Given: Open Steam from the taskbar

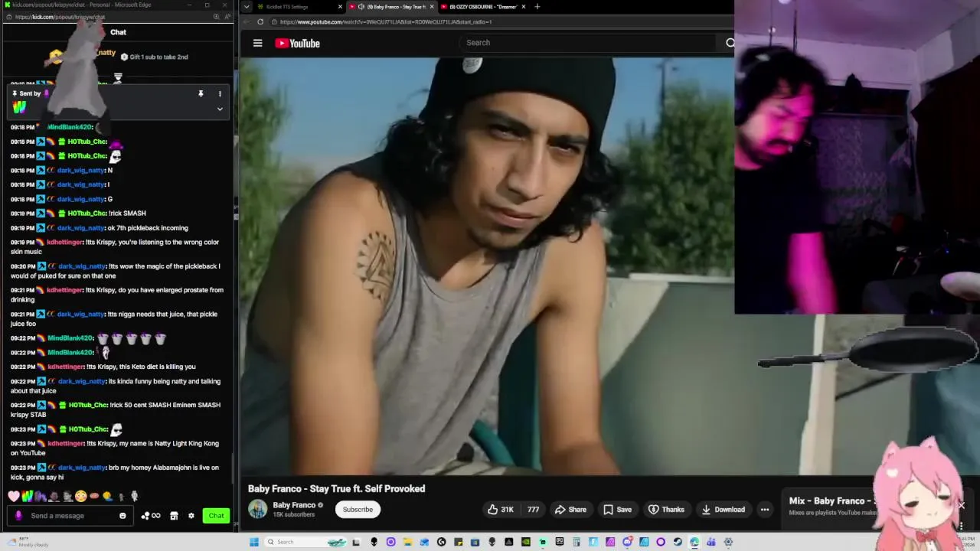Looking at the screenshot, I should [x=678, y=542].
